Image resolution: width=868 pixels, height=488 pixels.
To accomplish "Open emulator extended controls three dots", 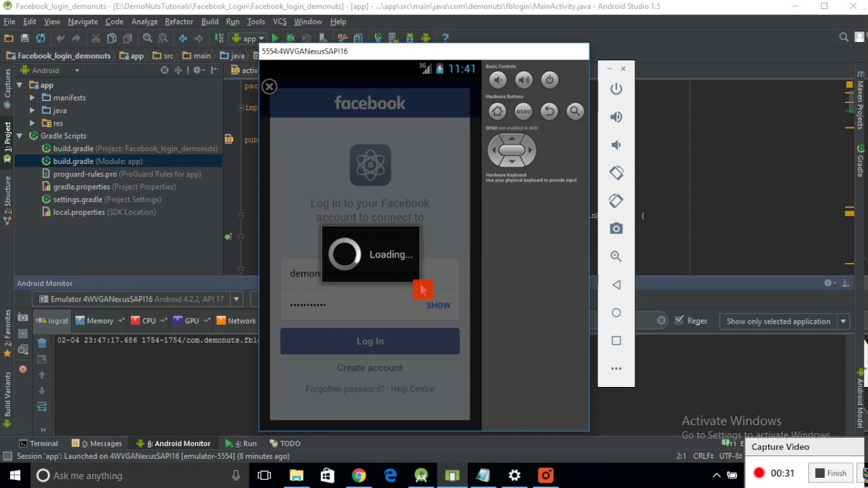I will click(x=616, y=369).
